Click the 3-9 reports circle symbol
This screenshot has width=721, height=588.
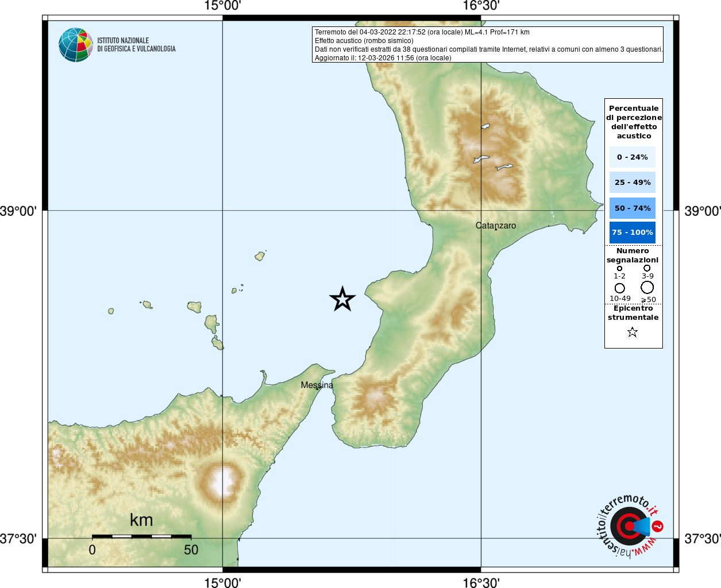click(x=647, y=268)
